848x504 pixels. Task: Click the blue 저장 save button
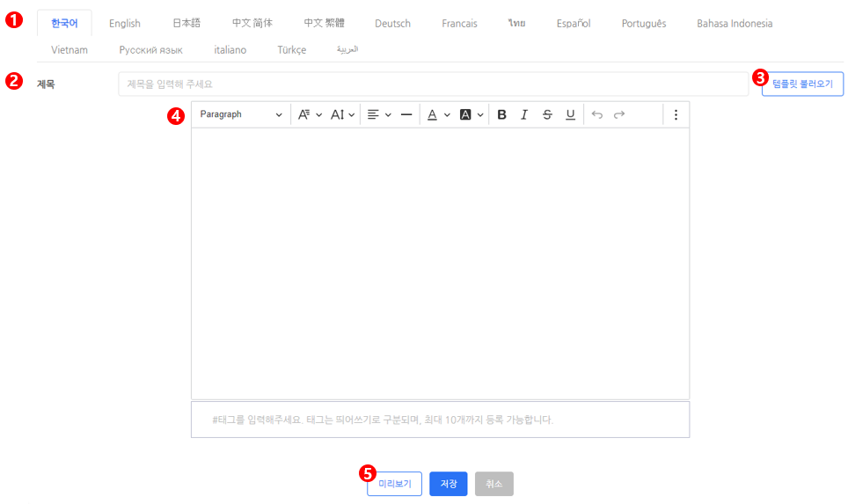[x=449, y=484]
